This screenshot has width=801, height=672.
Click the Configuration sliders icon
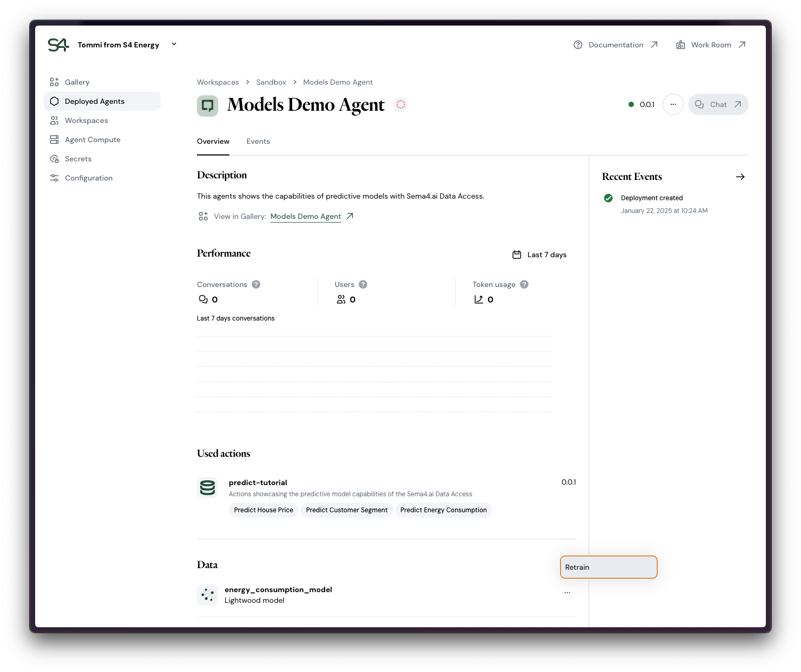pyautogui.click(x=54, y=178)
